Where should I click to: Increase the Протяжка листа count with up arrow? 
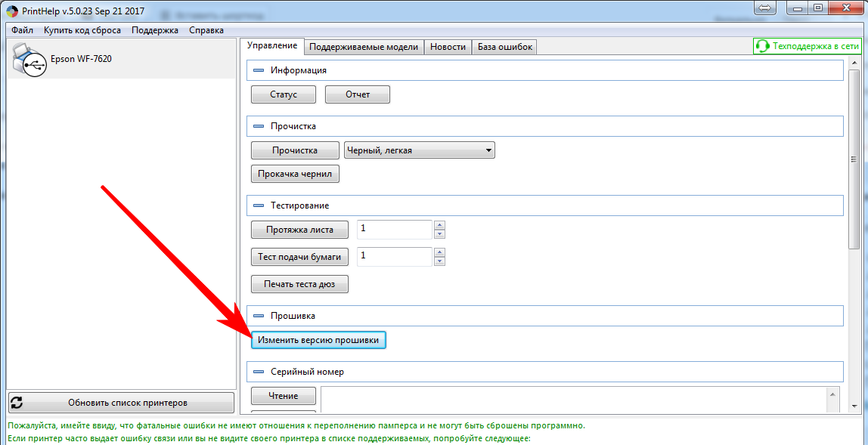click(439, 225)
